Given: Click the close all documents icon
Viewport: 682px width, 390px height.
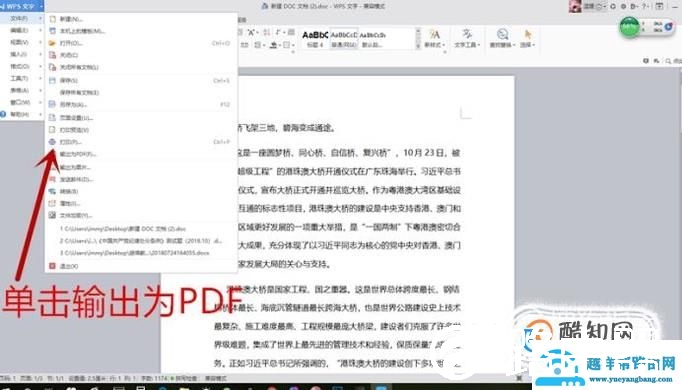Looking at the screenshot, I should 53,67.
